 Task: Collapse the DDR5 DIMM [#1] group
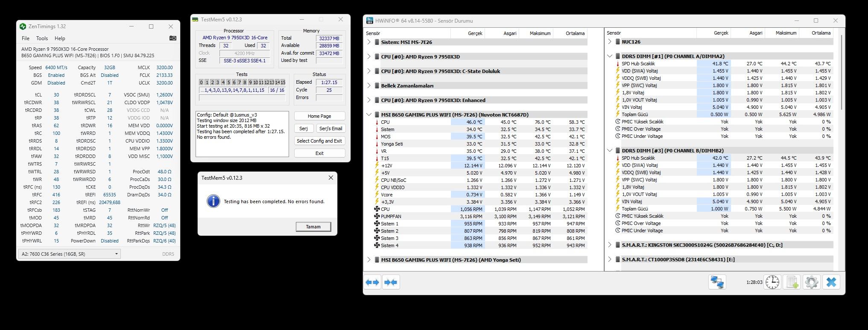(610, 56)
